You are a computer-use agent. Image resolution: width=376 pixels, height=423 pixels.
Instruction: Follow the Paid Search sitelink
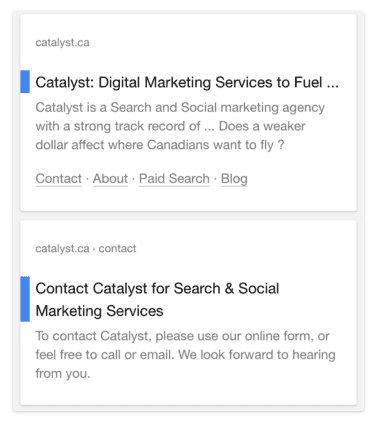174,178
